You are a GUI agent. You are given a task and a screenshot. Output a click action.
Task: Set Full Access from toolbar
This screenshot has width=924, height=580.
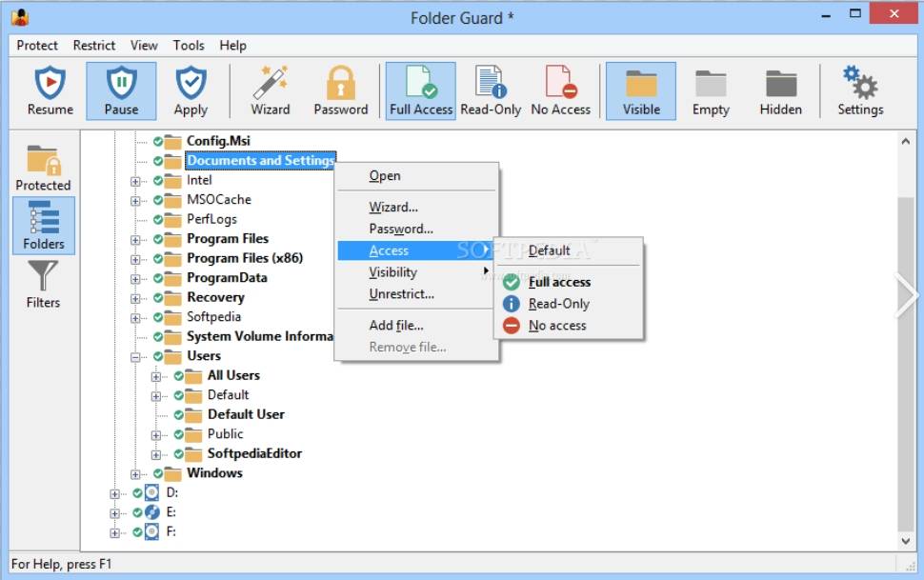(x=421, y=91)
